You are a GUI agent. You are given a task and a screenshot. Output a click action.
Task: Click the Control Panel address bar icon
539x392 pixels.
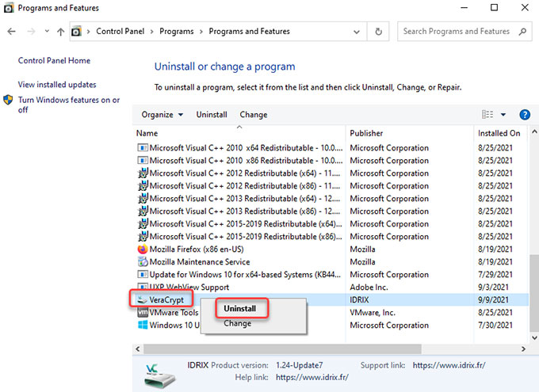coord(76,32)
